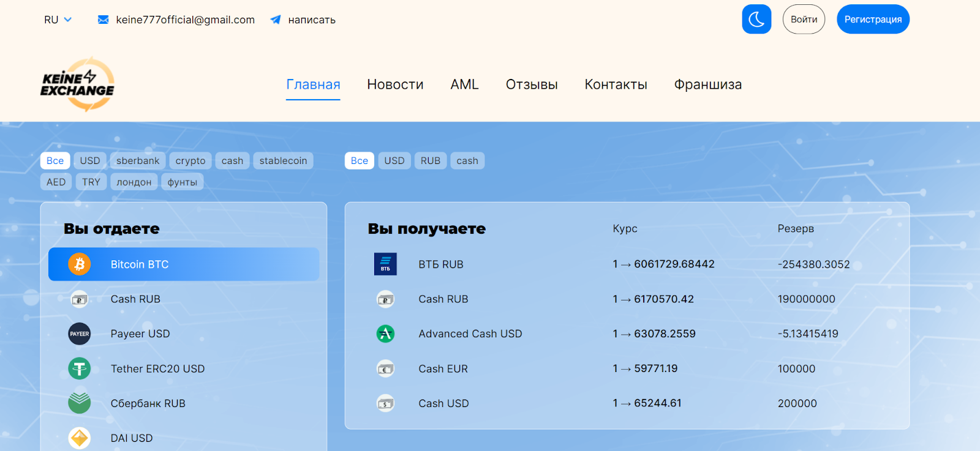
Task: Select the TRY filter tag
Action: click(x=91, y=182)
